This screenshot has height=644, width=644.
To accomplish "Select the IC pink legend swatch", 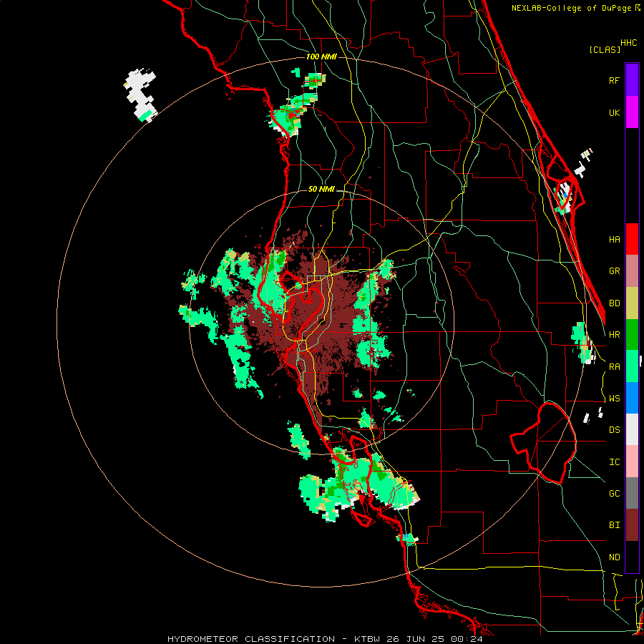I will (632, 462).
